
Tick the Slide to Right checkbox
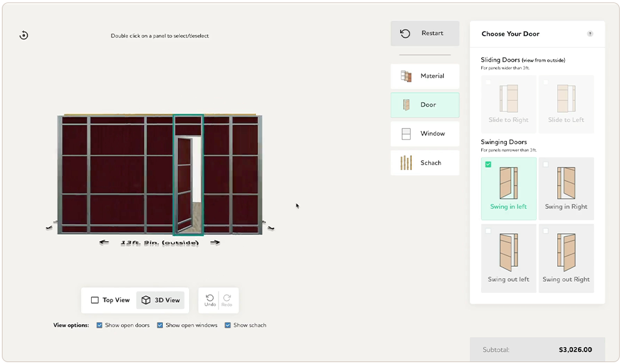[x=488, y=82]
